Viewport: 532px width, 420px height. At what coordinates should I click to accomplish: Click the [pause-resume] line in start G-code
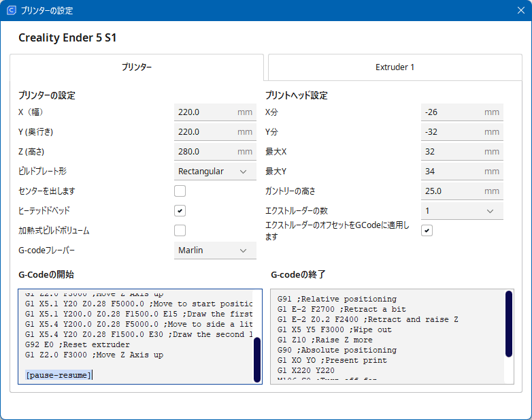pos(59,375)
